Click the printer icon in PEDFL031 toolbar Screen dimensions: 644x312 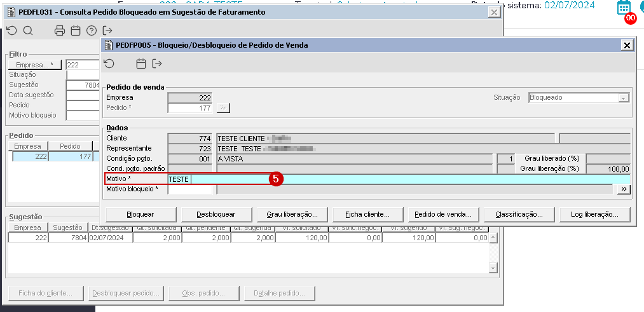coord(60,31)
